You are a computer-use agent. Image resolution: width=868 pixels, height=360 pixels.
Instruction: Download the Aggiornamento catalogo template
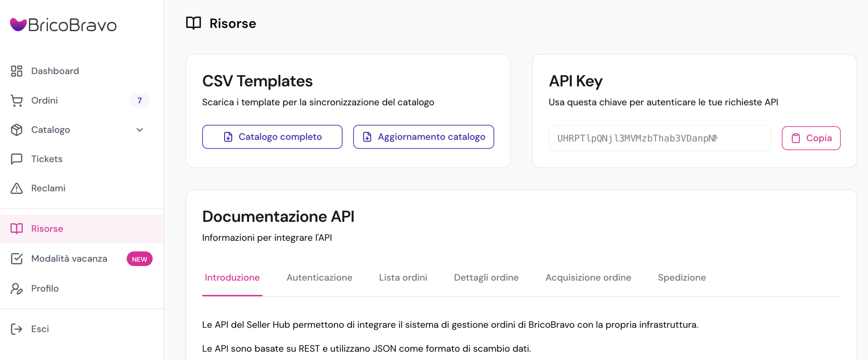[423, 137]
